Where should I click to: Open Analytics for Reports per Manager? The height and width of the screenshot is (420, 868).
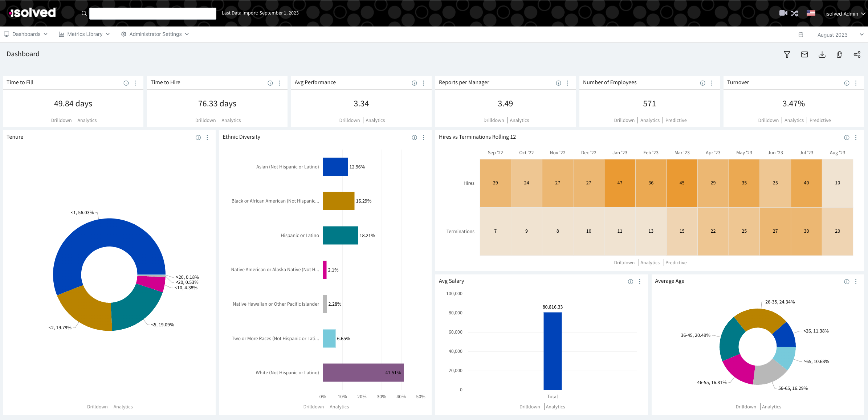tap(519, 120)
